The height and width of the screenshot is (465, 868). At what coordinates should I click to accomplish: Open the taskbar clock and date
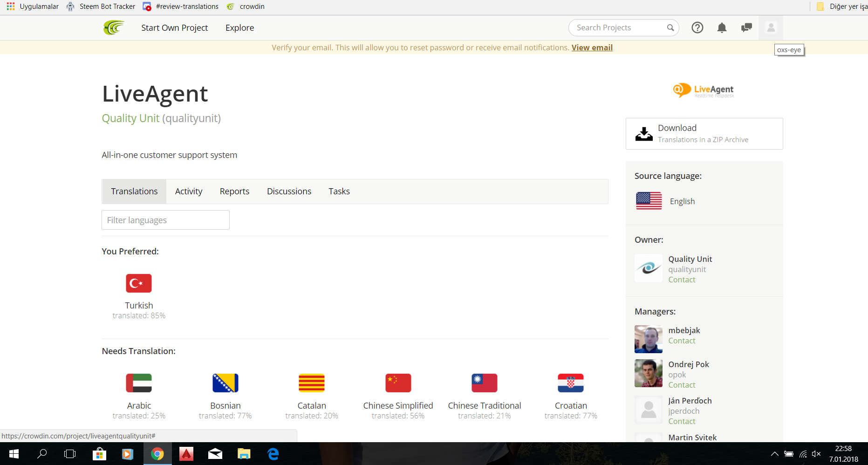click(843, 454)
